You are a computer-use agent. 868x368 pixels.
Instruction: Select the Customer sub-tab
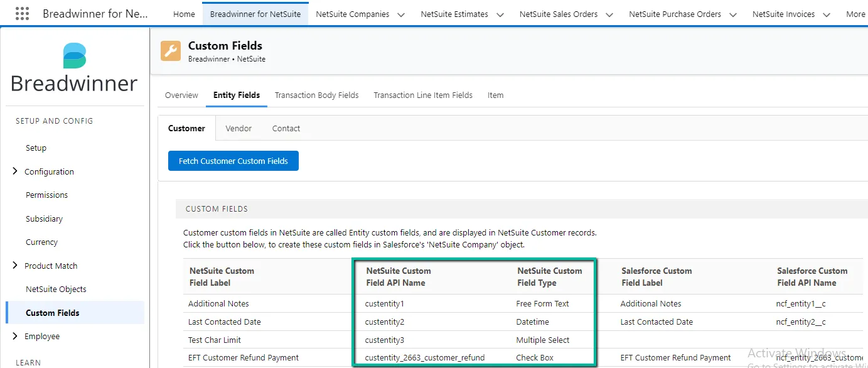point(186,128)
